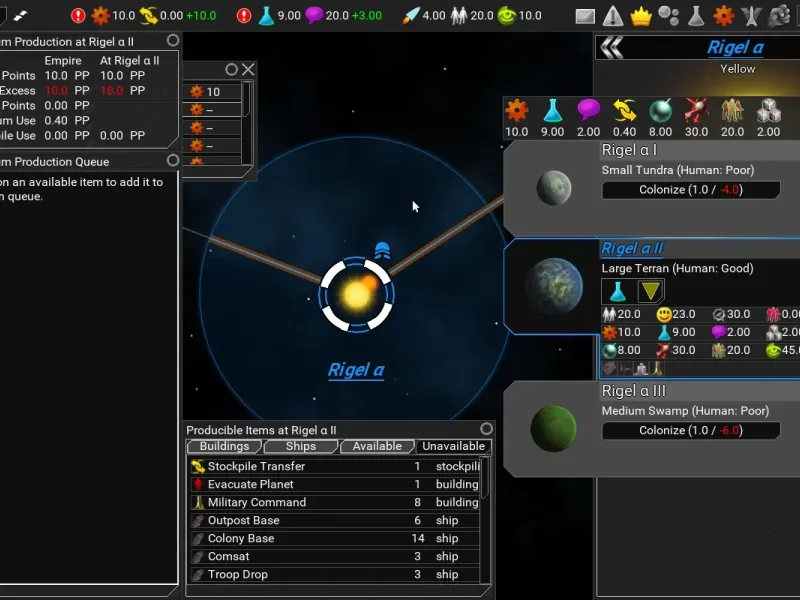Add Outpost Base to queue
The width and height of the screenshot is (800, 600).
[335, 520]
